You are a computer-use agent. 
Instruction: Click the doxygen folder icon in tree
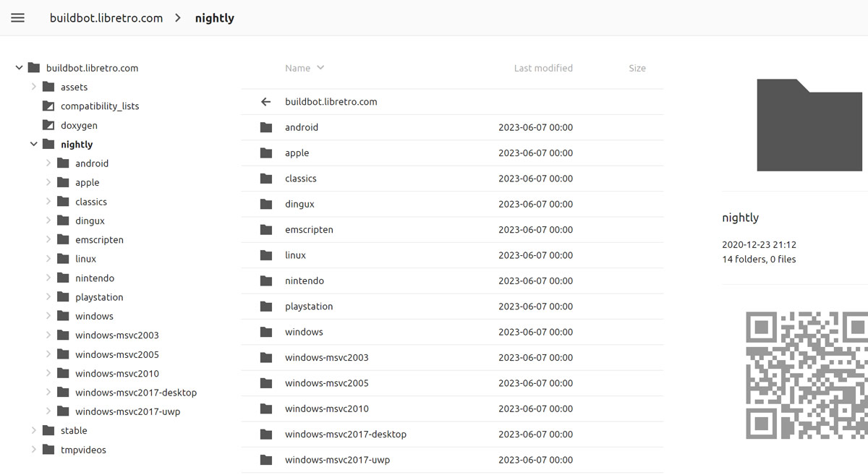coord(48,125)
